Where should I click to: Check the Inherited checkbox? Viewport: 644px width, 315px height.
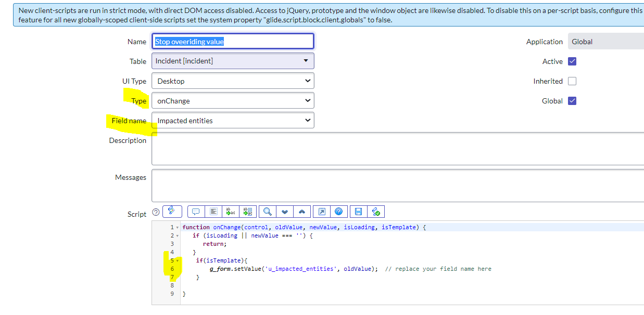572,81
